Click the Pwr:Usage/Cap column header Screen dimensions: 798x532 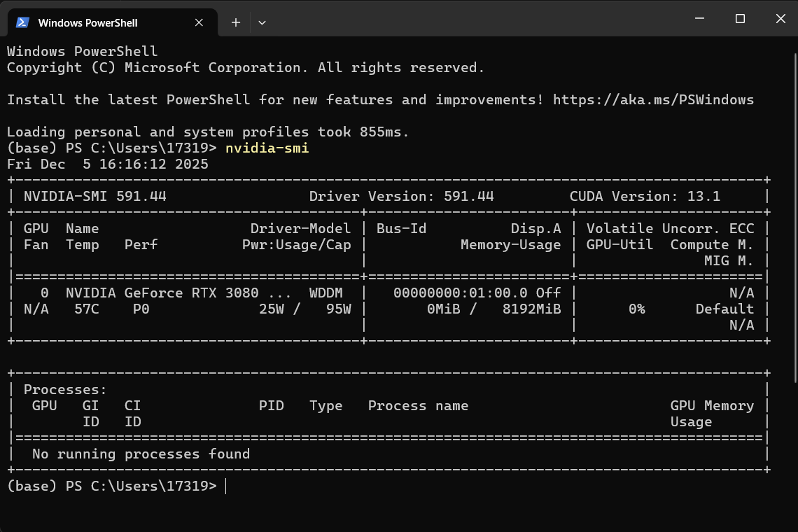[x=296, y=245]
